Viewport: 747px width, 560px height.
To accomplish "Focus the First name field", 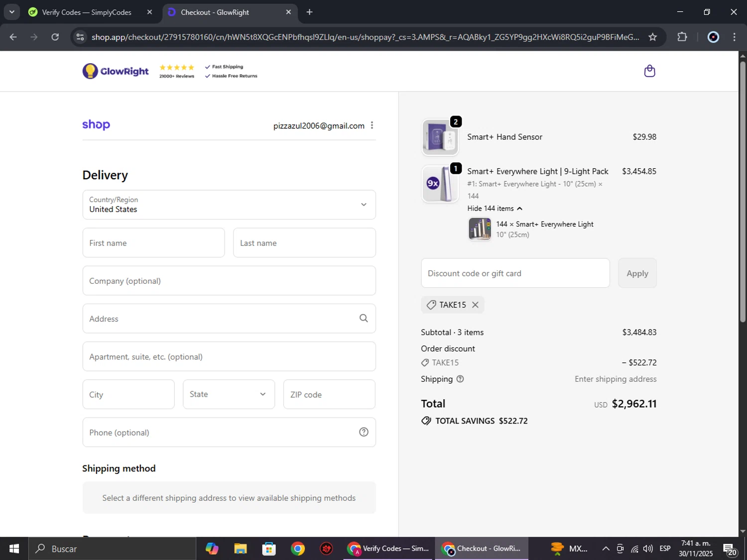I will click(x=153, y=243).
